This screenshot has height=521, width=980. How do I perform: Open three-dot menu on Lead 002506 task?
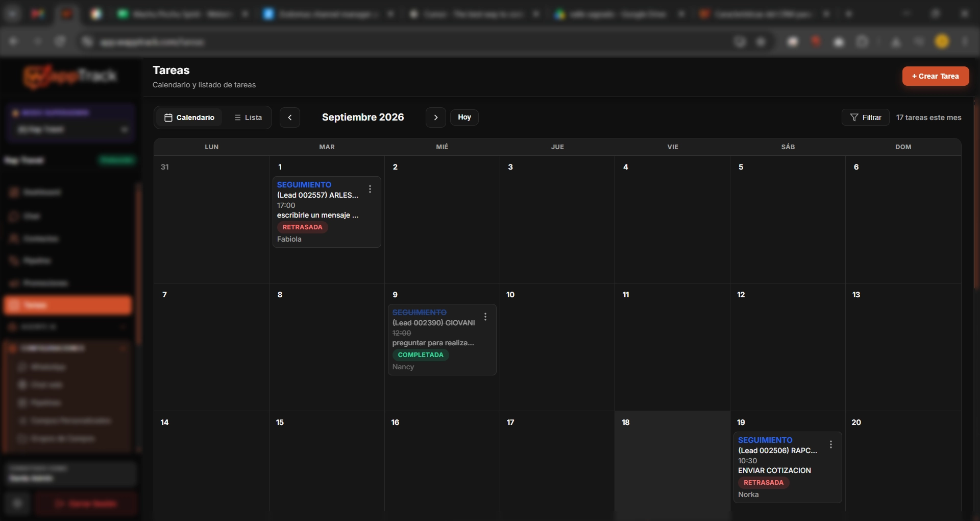[x=831, y=444]
